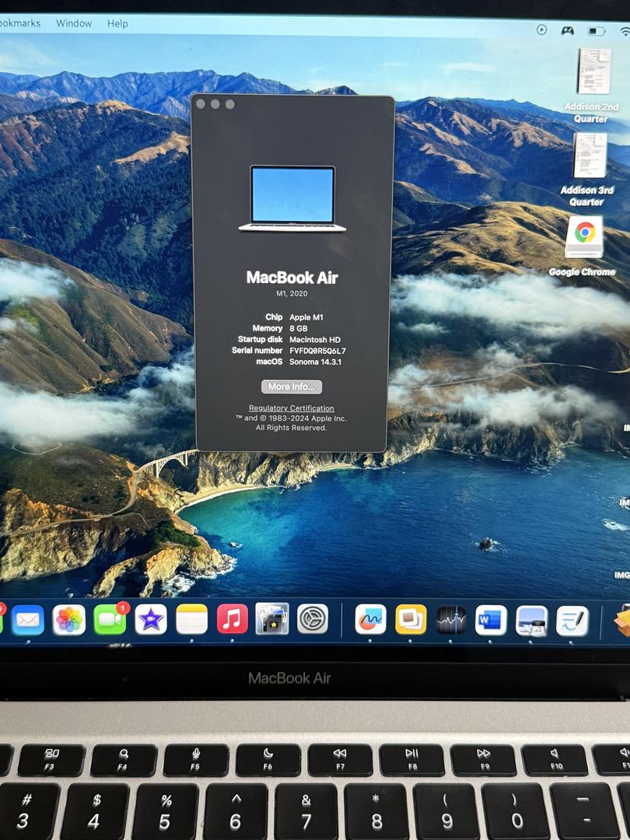The image size is (630, 840).
Task: Open the Notes app
Action: click(x=191, y=620)
